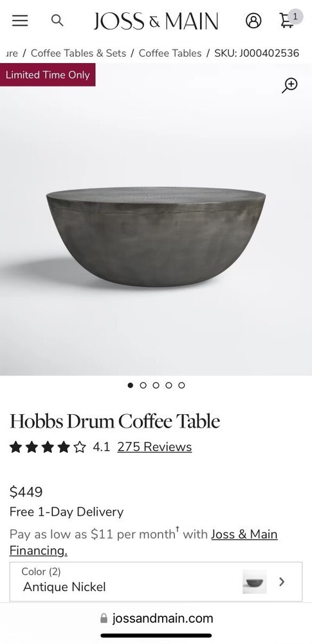Screen dimensions: 312x644
Task: Click the chevron arrow in Color row
Action: [282, 582]
